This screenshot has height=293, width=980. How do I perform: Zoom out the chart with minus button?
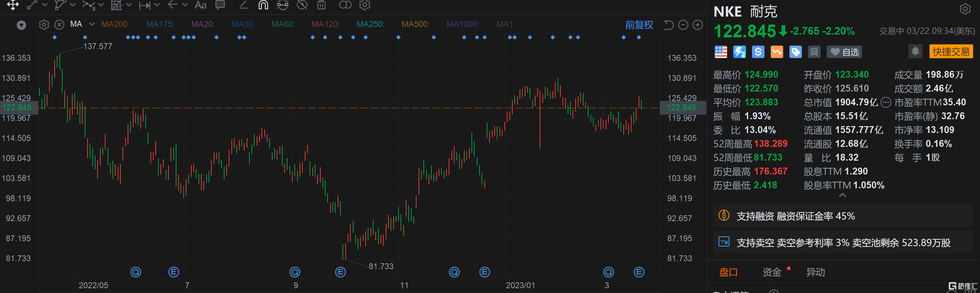(683, 25)
